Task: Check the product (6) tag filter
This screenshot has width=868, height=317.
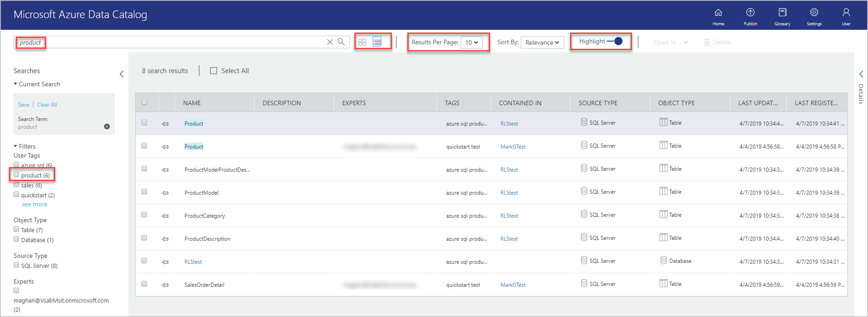Action: click(x=16, y=174)
